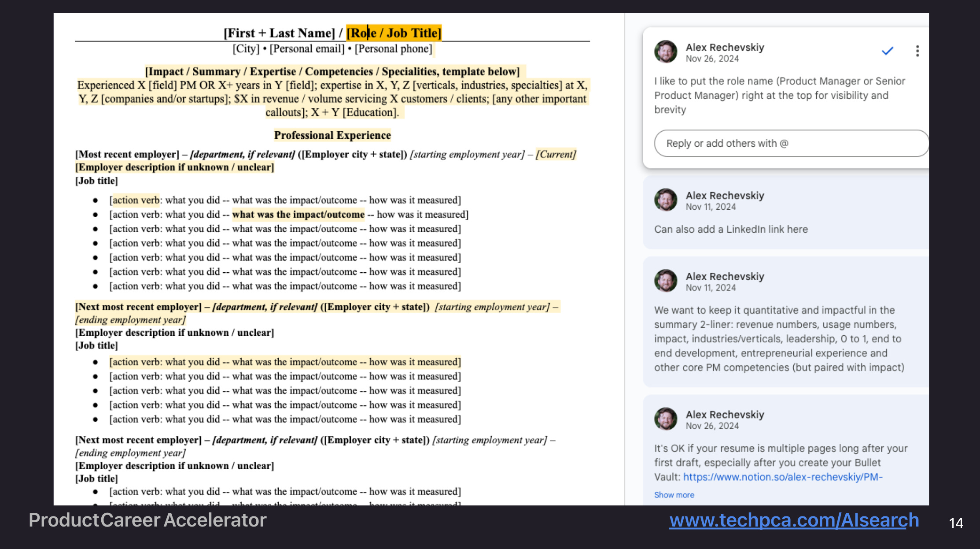Select the comment about the quantitative summary 2-liner
Screen dimensions: 980x549
tap(778, 338)
